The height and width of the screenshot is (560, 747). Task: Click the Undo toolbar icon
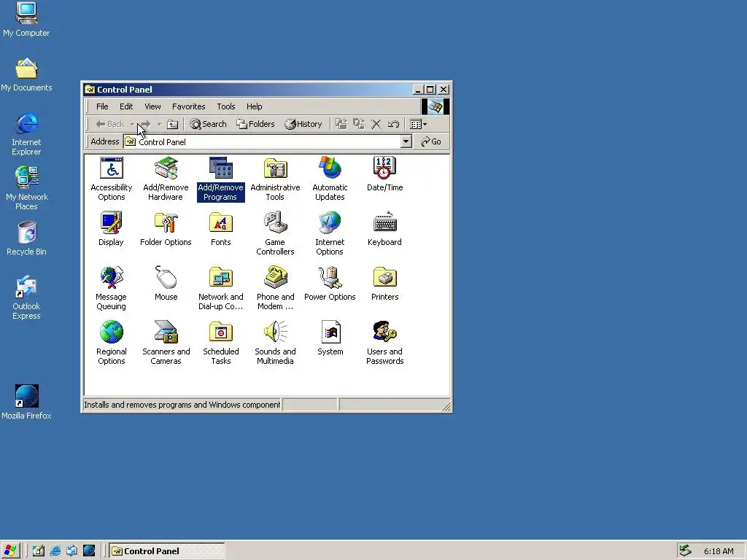(393, 124)
